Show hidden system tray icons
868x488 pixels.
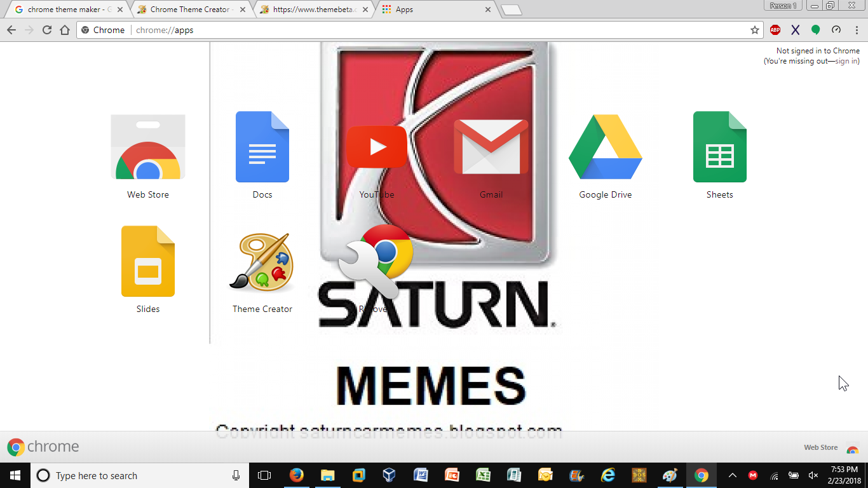click(732, 475)
